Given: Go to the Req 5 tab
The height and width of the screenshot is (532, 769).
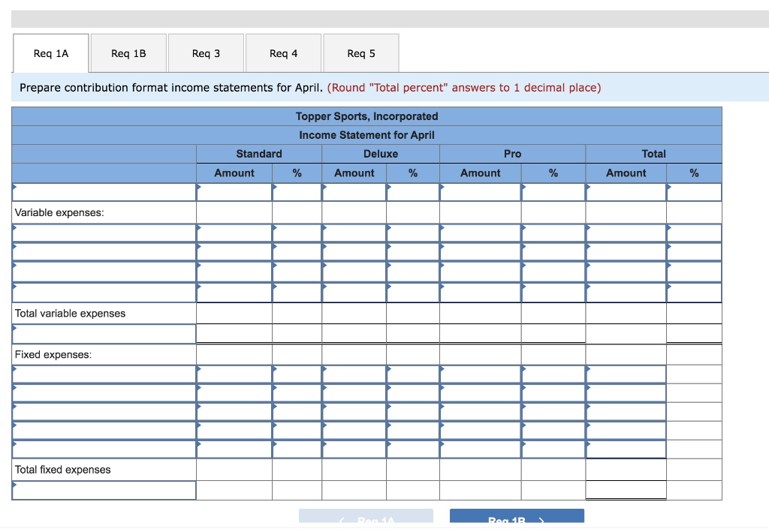Looking at the screenshot, I should 361,53.
